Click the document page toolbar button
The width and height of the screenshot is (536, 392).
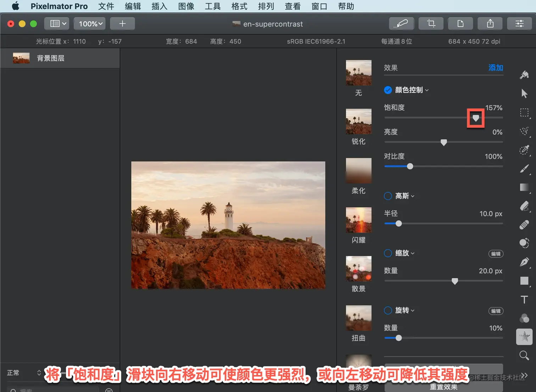460,24
